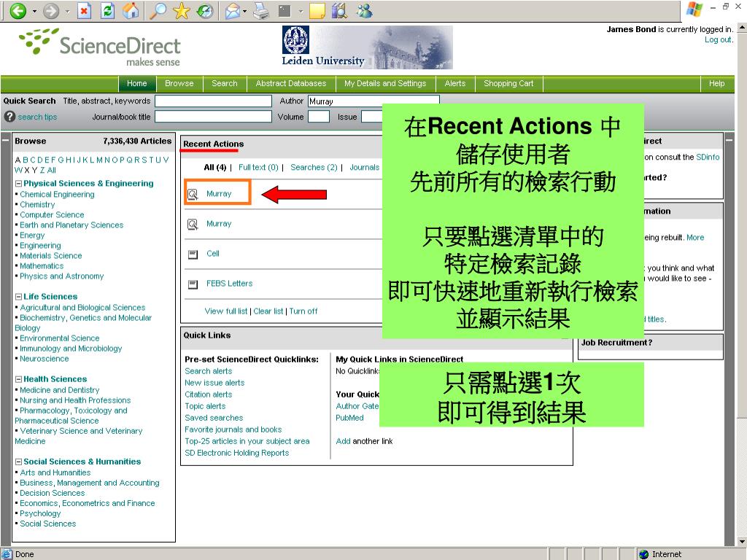
Task: Click the Research books icon
Action: coord(339,10)
